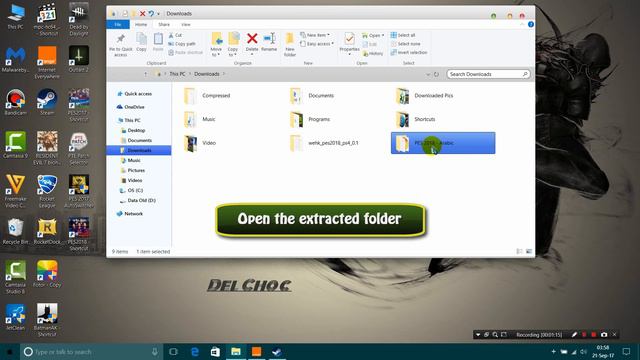Click Copy path in Clipboard group
Image resolution: width=640 pixels, height=360 pixels.
(x=182, y=44)
